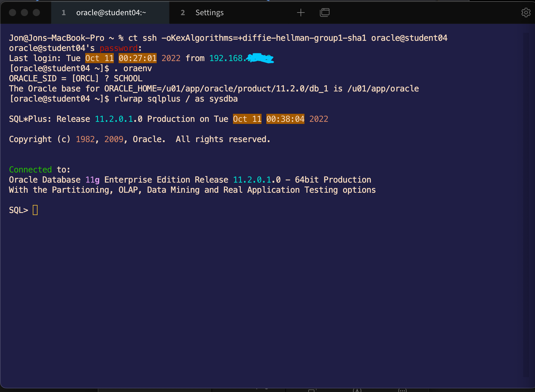Click 'Copyright (c)' text
535x392 pixels.
point(40,139)
